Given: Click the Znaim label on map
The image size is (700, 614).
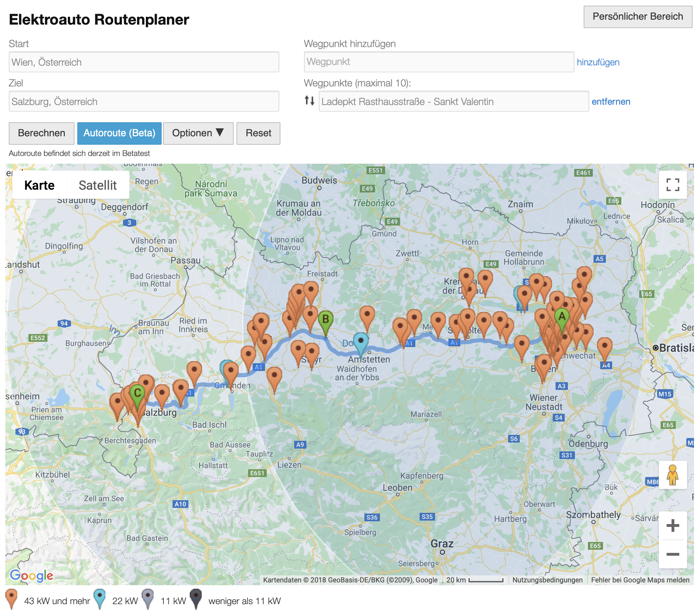Looking at the screenshot, I should click(520, 204).
